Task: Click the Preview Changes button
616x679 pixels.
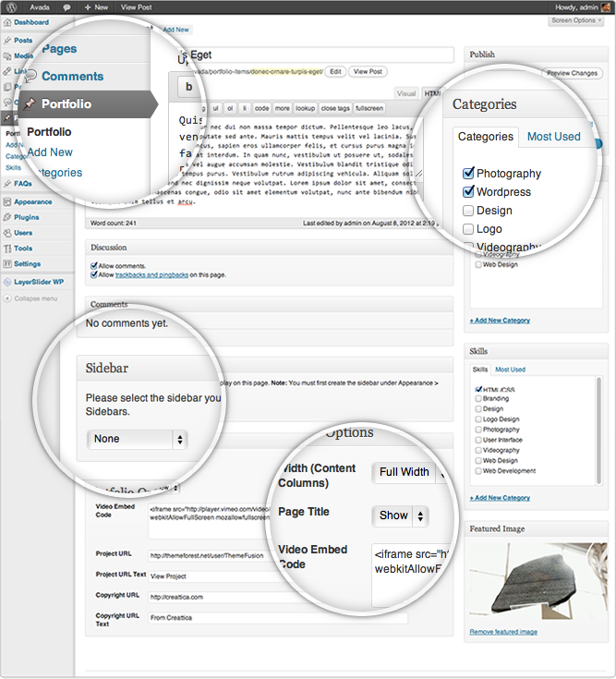Action: 572,73
